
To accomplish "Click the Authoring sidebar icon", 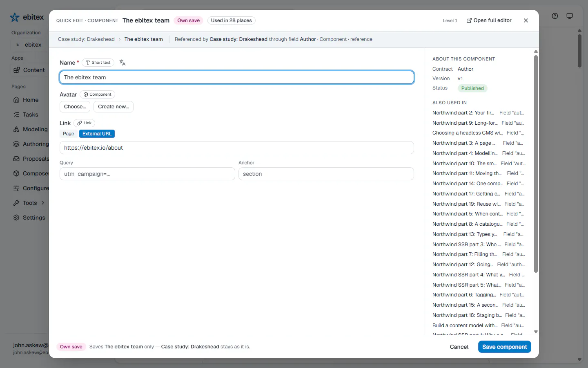I will [16, 144].
